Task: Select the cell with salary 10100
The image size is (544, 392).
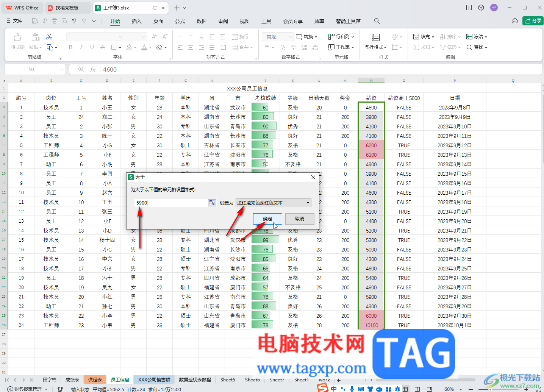Action: tap(371, 325)
